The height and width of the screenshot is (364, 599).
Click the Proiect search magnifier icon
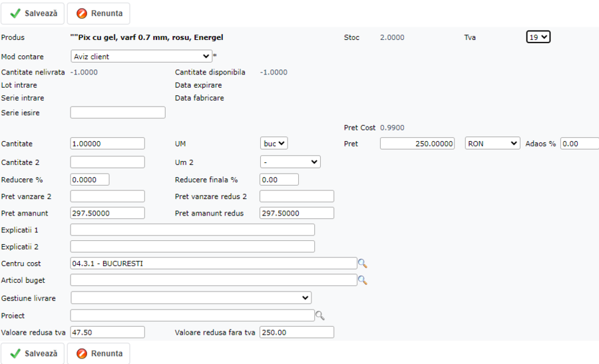point(319,315)
